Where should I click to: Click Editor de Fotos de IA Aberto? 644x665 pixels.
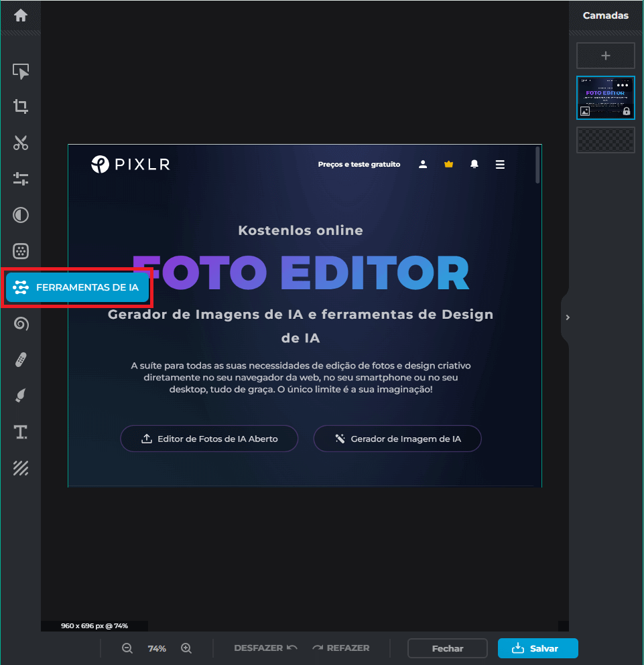pos(209,439)
